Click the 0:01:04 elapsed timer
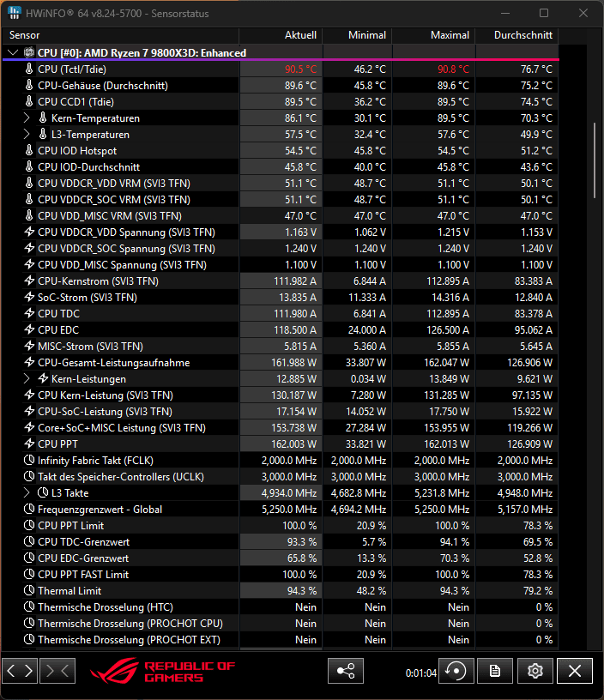The height and width of the screenshot is (700, 604). (420, 673)
